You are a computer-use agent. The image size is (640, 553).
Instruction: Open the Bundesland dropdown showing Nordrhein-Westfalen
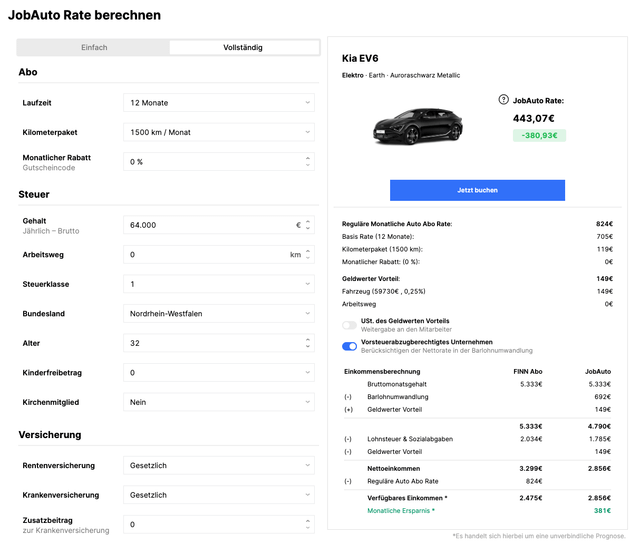(219, 313)
